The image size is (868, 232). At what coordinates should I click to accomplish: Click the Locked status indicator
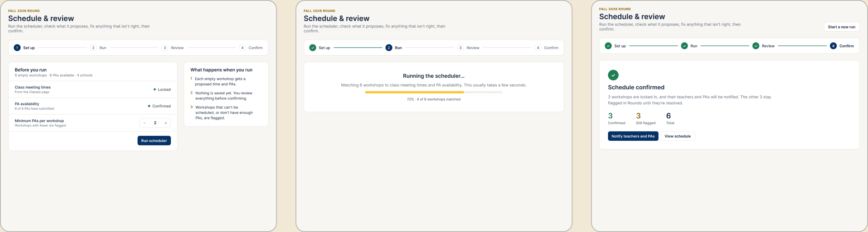point(162,89)
